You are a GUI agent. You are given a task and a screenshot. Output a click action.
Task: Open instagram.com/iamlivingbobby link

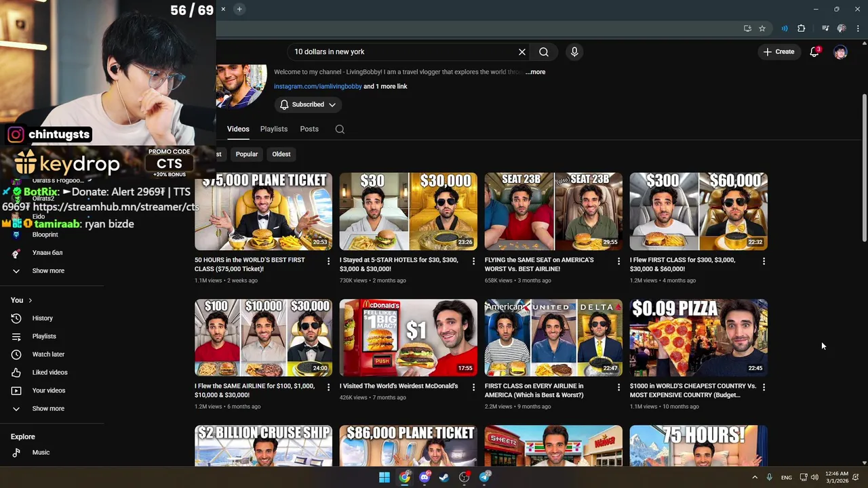pyautogui.click(x=318, y=86)
